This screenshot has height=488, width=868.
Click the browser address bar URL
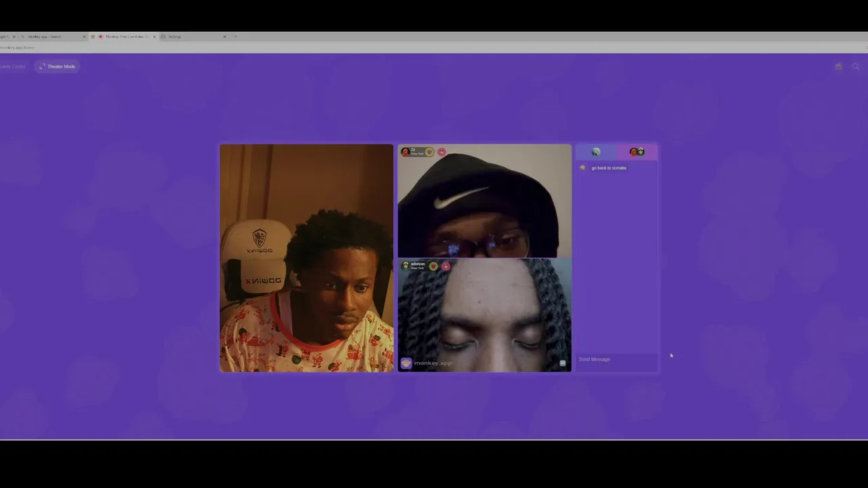pos(18,47)
